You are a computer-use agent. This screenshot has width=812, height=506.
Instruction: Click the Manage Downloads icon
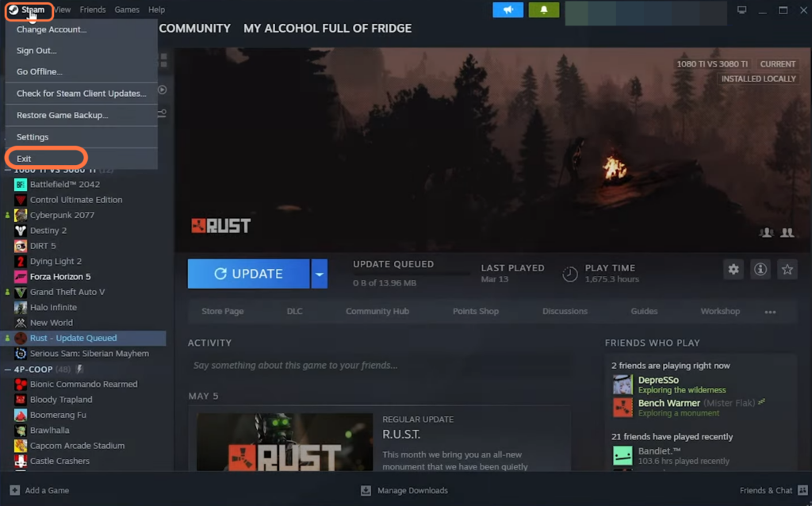(366, 490)
